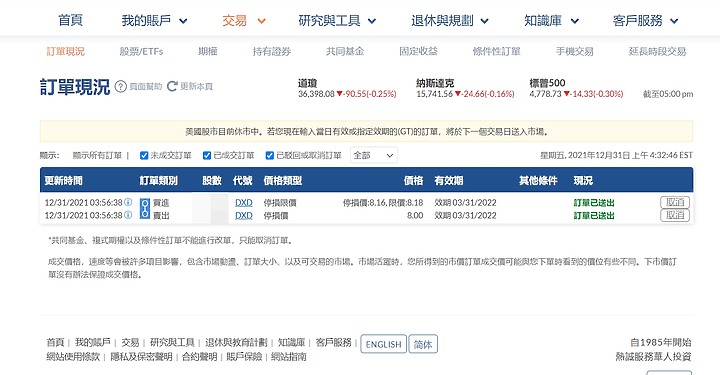
Task: Click the 道瓊 index quote
Action: 347,89
